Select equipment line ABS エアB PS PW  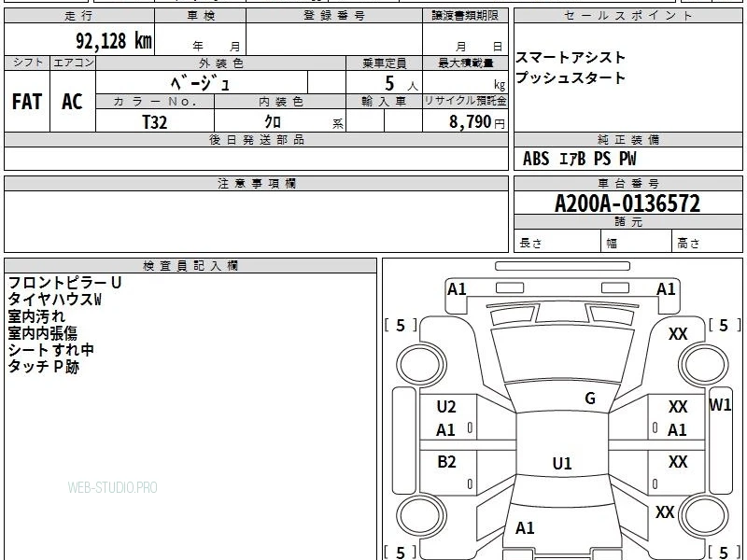point(579,159)
